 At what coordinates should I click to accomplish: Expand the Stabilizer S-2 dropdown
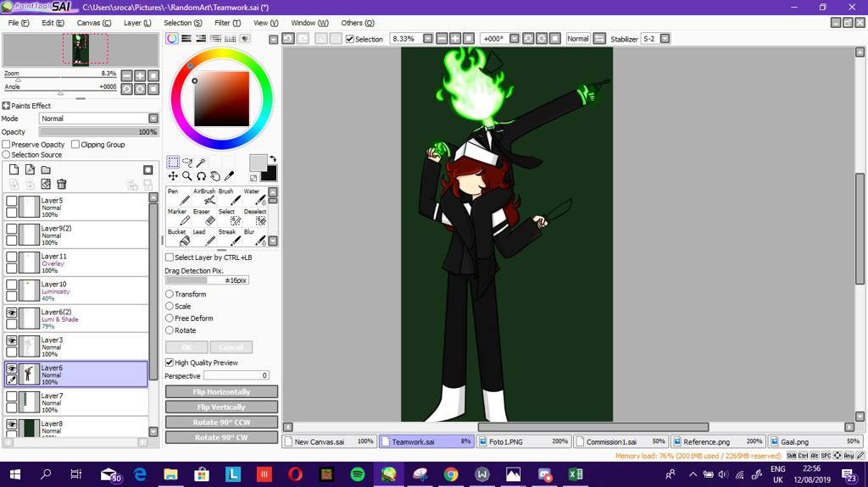(x=665, y=39)
